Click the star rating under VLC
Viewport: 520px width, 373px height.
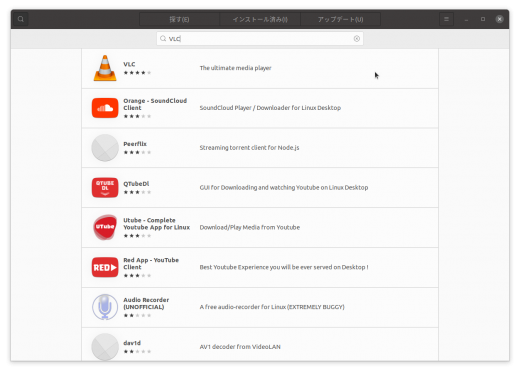[137, 73]
